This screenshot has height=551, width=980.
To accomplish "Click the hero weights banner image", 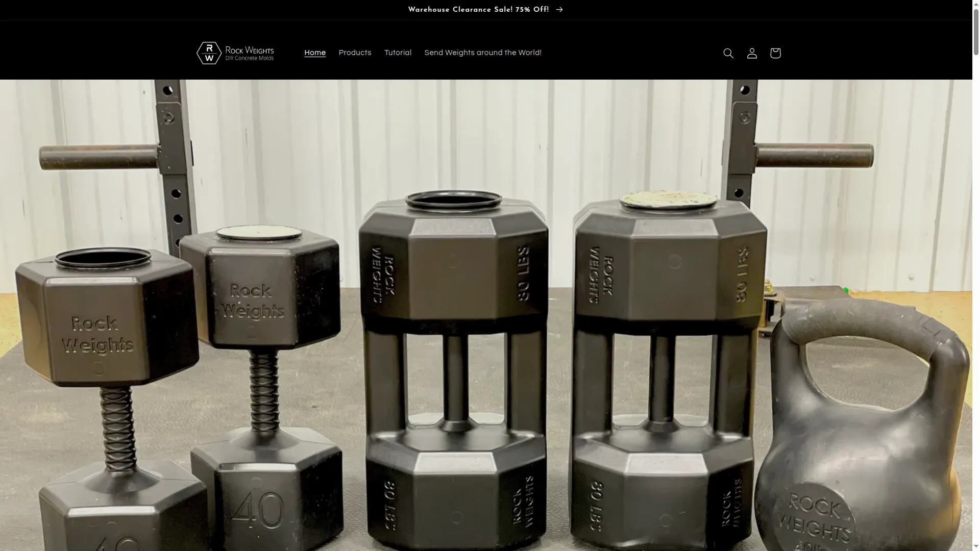I will click(x=486, y=315).
